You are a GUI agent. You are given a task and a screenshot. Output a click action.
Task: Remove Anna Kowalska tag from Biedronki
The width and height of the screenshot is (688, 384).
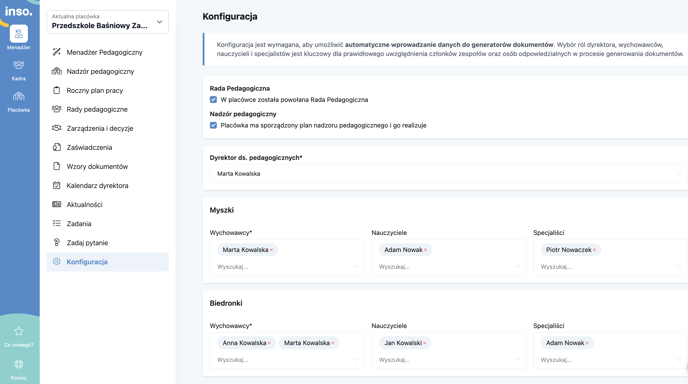point(269,343)
